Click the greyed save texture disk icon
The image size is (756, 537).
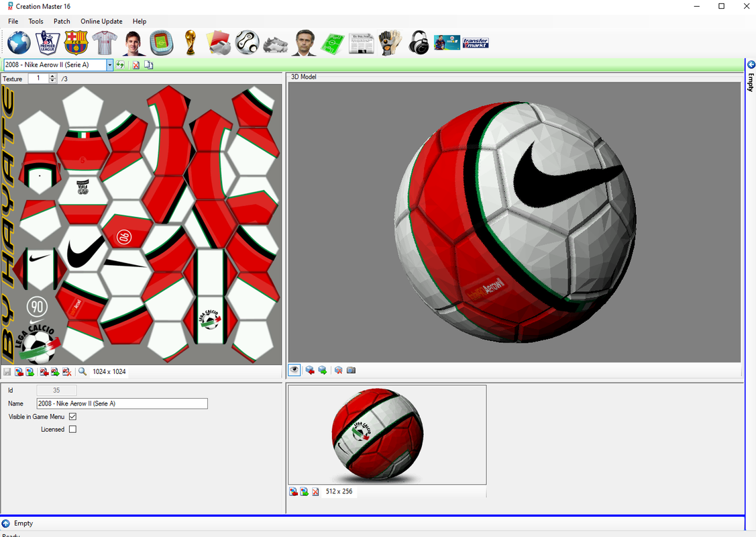pos(7,371)
